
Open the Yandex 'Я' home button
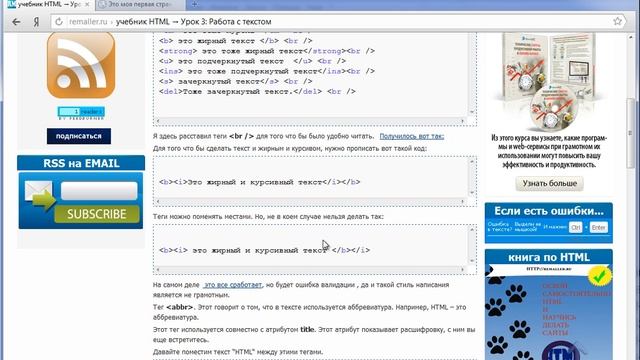(x=36, y=22)
